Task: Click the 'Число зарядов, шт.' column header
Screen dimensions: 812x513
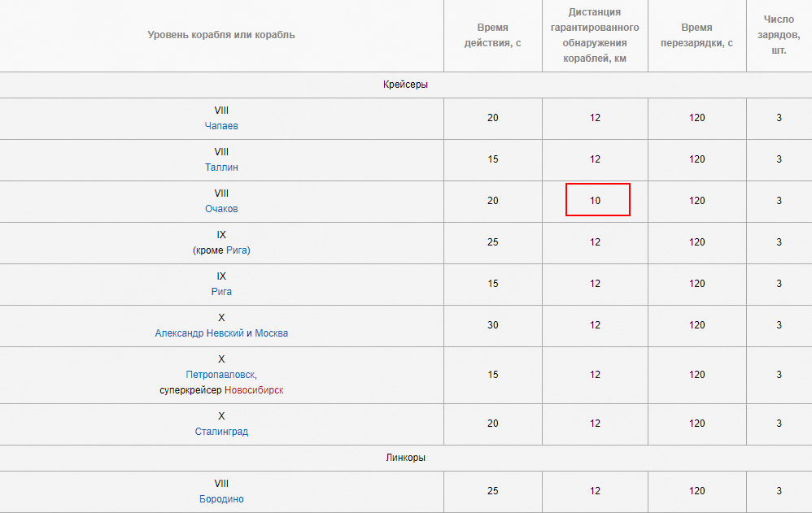Action: (778, 35)
